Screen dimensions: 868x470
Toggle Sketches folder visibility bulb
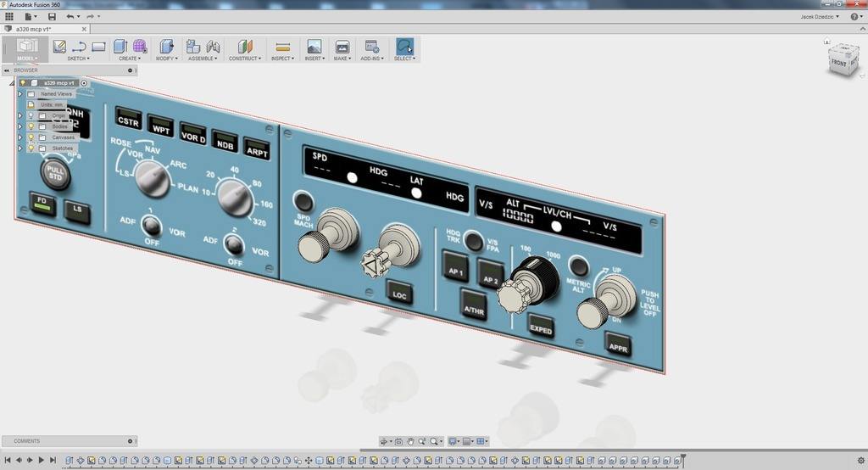[x=31, y=148]
